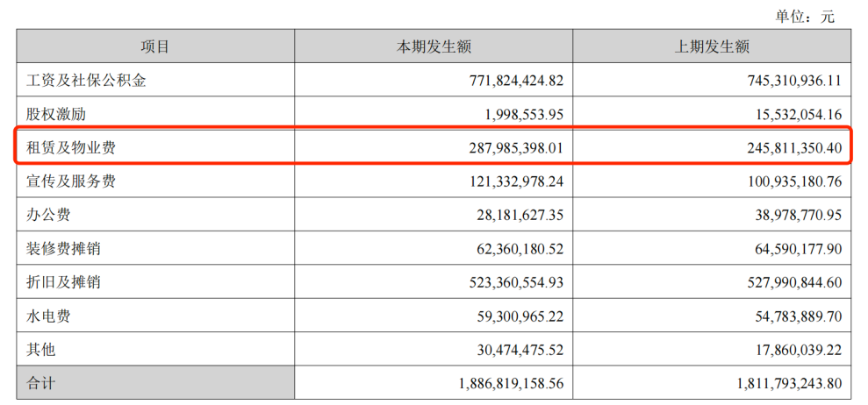The image size is (868, 405).
Task: Click the 装修费摊销 row label
Action: click(63, 249)
